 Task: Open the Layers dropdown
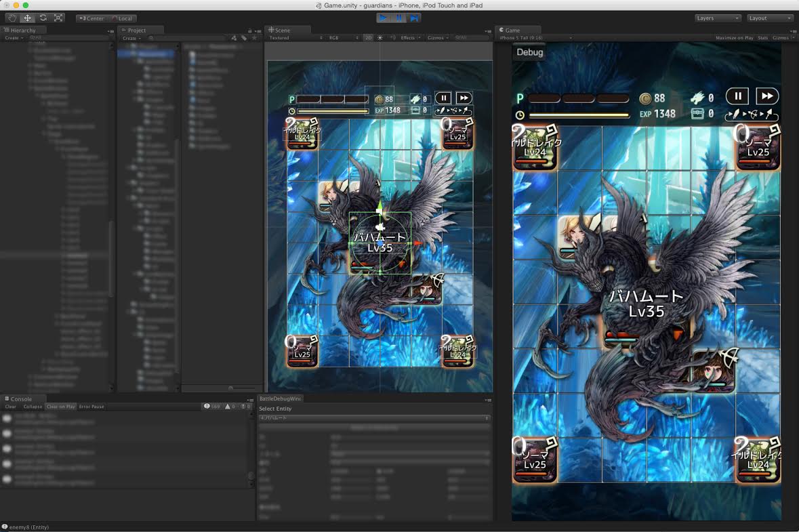tap(717, 18)
